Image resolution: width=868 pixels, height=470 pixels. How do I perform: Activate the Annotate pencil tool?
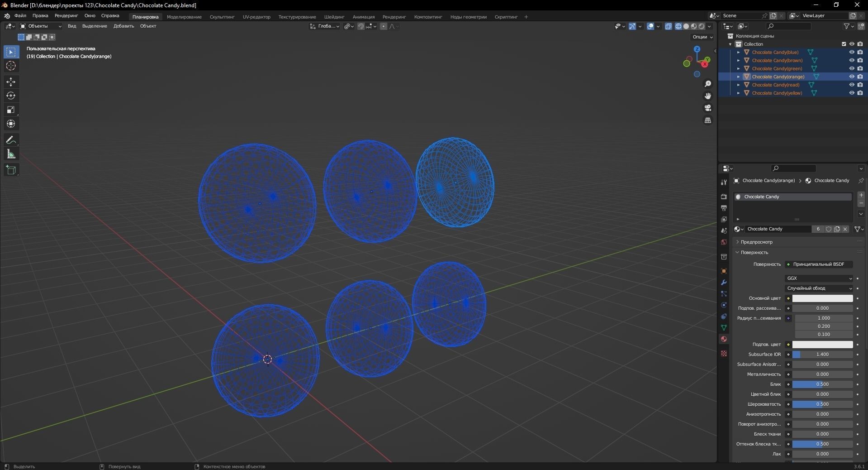coord(11,140)
